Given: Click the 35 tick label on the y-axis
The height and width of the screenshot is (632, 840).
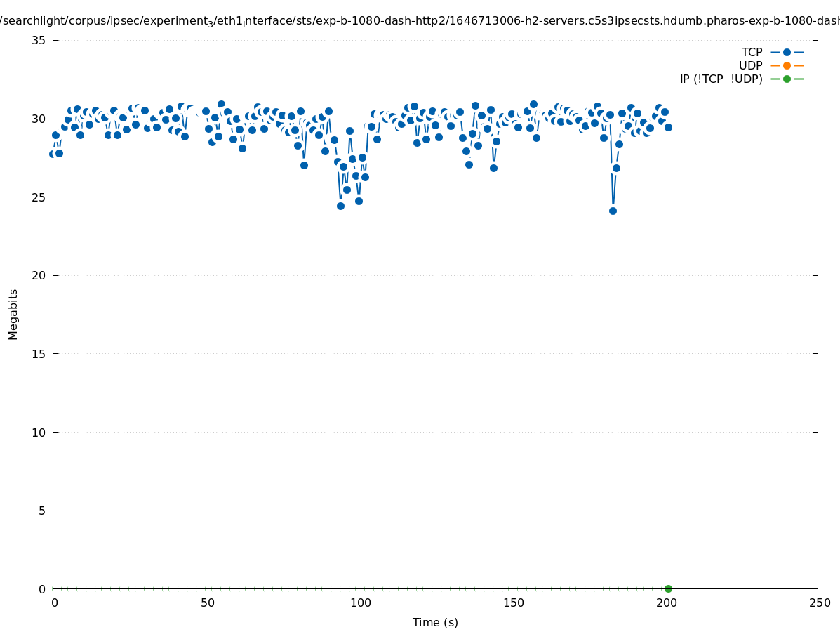Looking at the screenshot, I should click(x=39, y=40).
